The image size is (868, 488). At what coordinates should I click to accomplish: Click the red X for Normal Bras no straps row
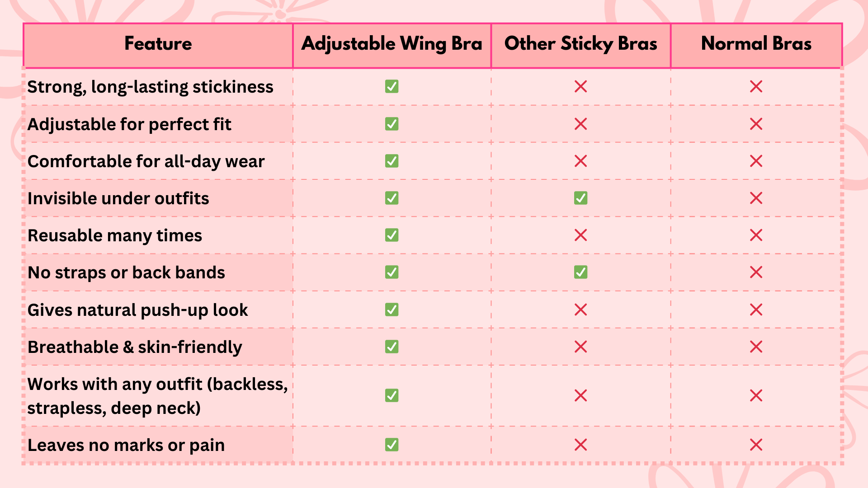click(756, 272)
